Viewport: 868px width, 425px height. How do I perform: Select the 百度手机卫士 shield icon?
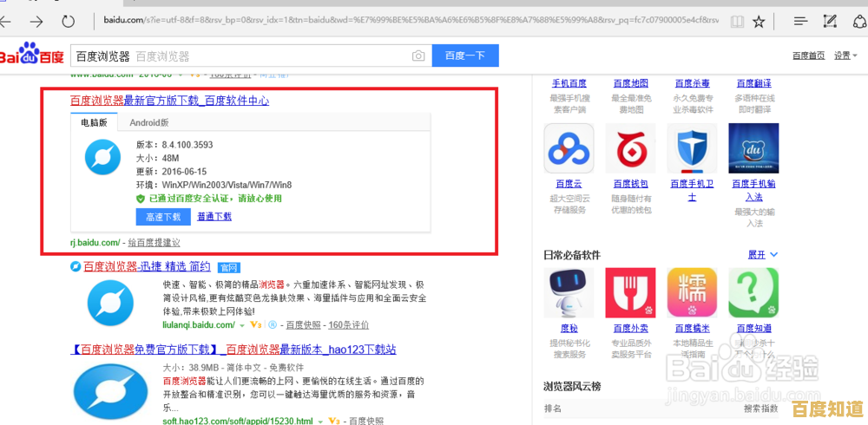[x=692, y=148]
